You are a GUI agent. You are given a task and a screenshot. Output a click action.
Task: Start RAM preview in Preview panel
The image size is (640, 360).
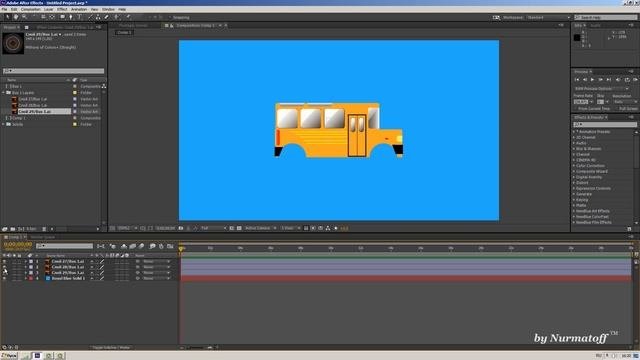(636, 80)
